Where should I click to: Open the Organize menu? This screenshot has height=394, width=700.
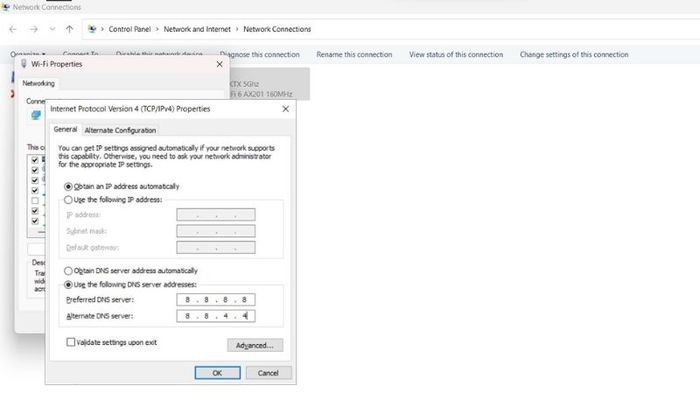[28, 54]
